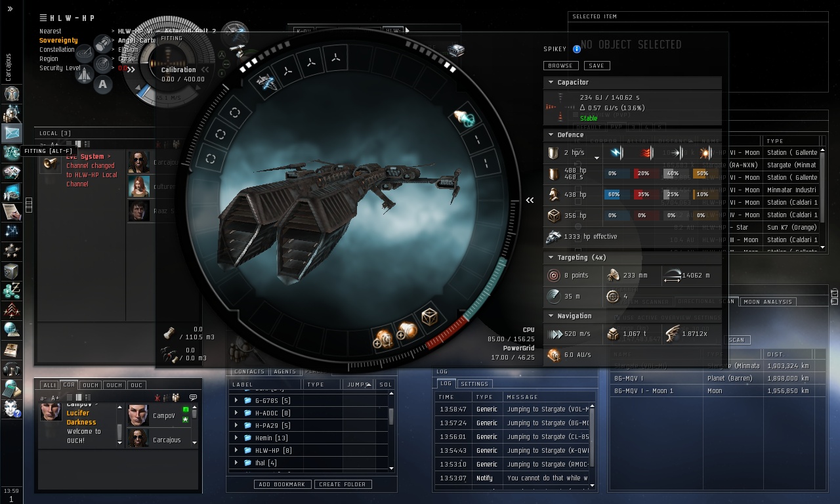The height and width of the screenshot is (504, 840).
Task: Open the Calculator sidebar icon
Action: (x=12, y=389)
